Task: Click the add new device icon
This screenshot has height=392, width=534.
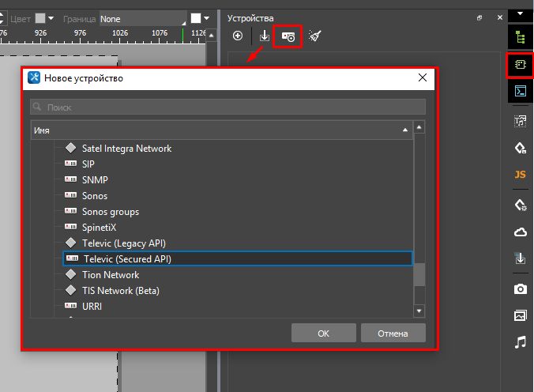Action: tap(238, 36)
